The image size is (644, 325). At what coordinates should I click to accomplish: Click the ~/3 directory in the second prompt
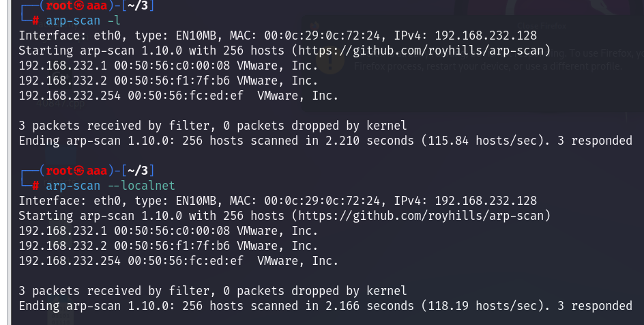point(138,171)
